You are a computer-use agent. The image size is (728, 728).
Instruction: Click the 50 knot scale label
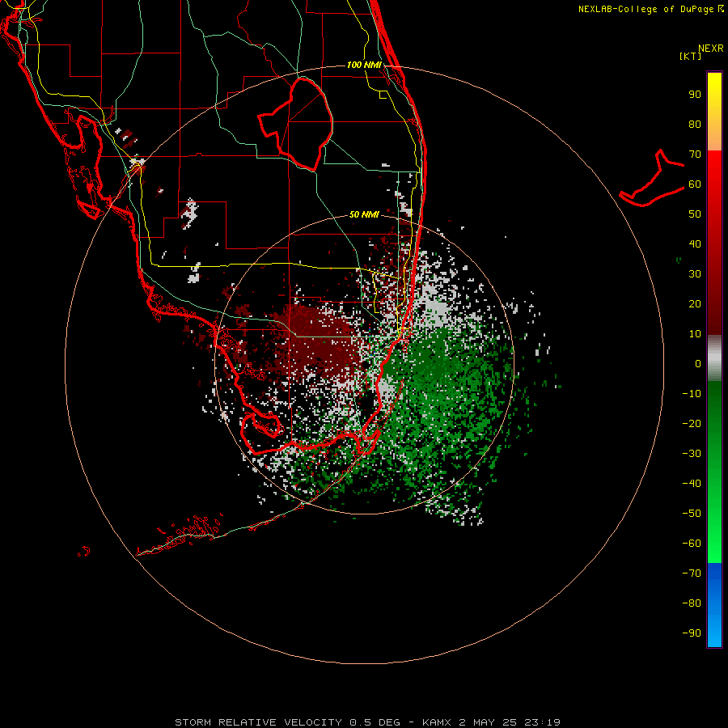(695, 214)
